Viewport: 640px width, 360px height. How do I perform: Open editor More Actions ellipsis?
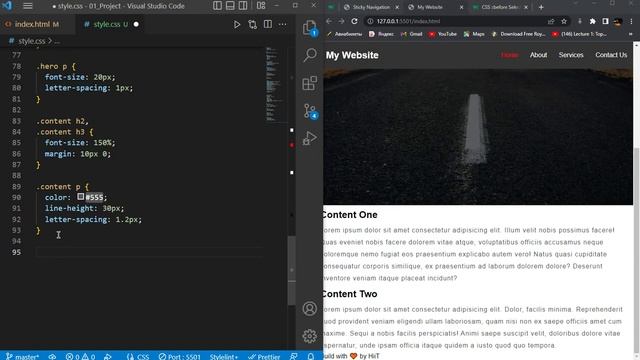pyautogui.click(x=282, y=24)
